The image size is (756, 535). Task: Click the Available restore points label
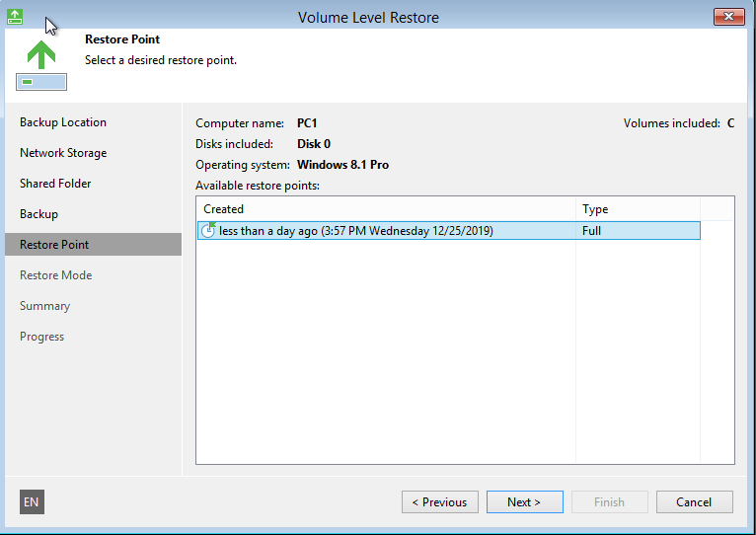coord(258,186)
